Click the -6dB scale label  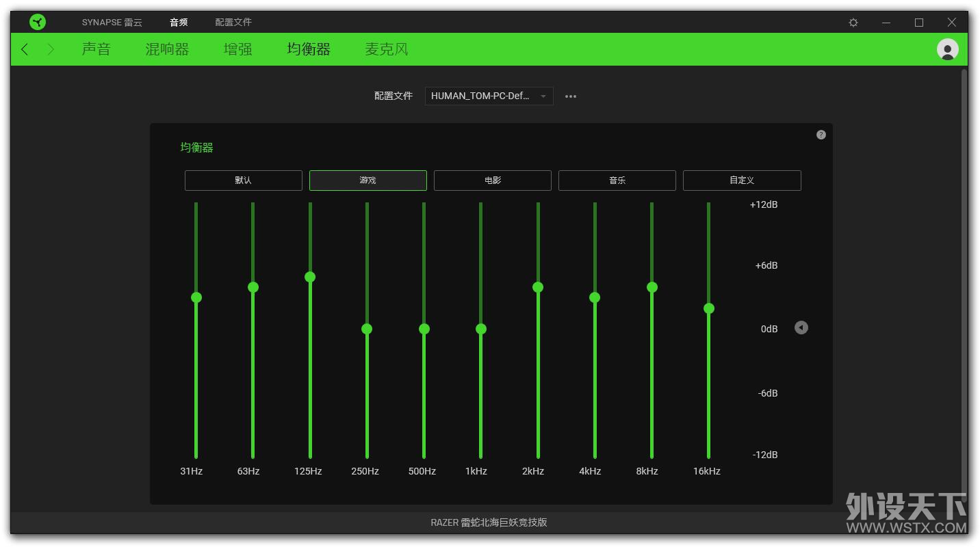coord(768,393)
